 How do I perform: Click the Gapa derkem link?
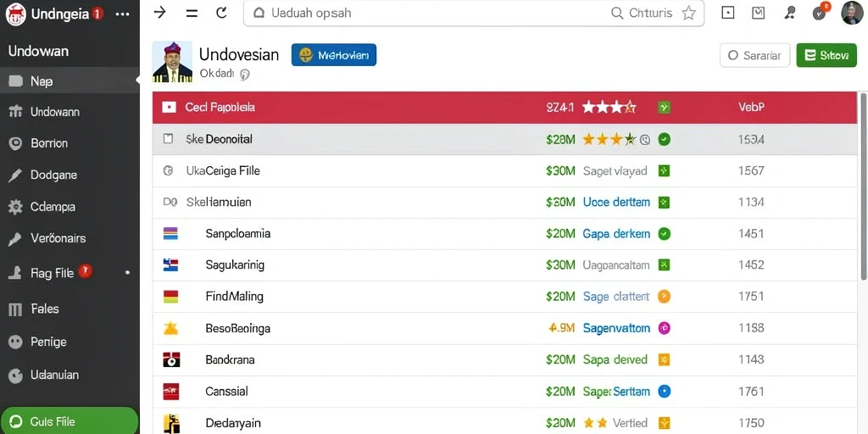coord(616,234)
